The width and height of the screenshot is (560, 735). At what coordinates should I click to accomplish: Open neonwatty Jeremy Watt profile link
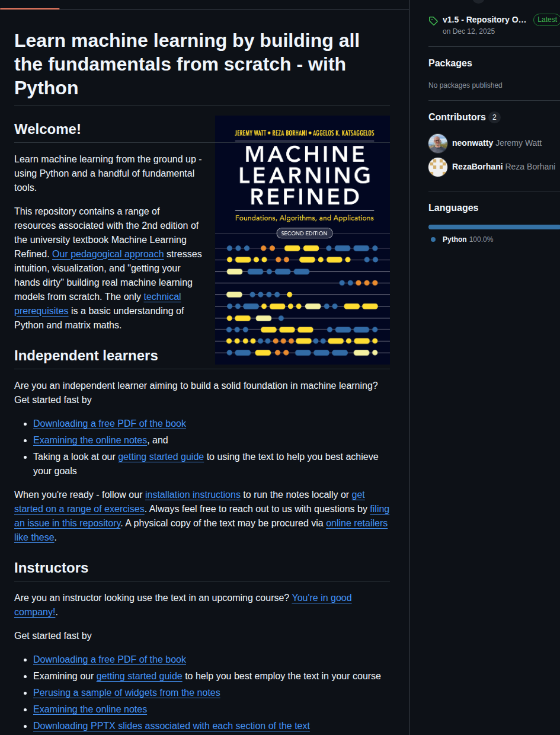[x=497, y=143]
